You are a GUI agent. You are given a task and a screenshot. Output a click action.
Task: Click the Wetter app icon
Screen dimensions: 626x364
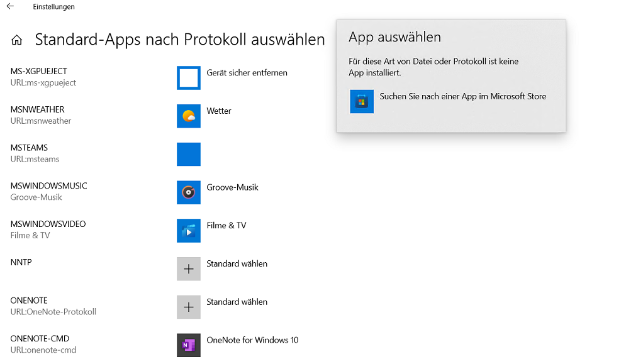[189, 116]
